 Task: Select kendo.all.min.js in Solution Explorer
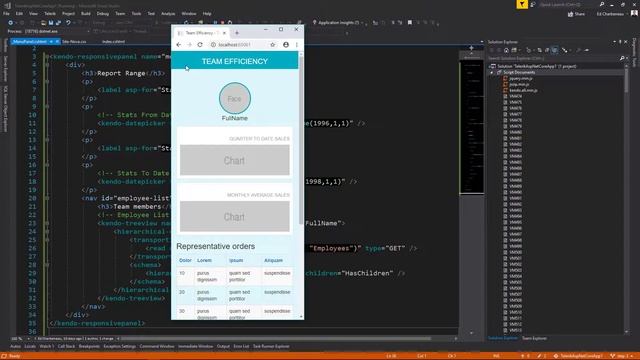(x=523, y=90)
